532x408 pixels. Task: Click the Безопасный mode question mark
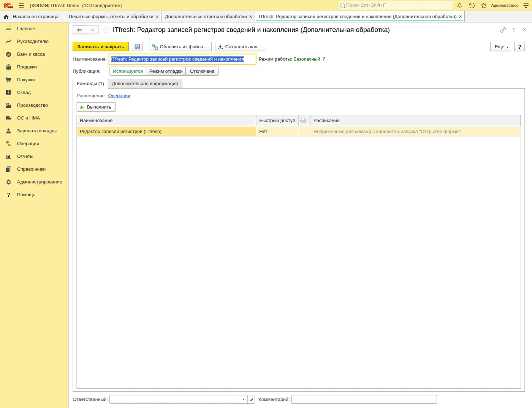point(324,59)
